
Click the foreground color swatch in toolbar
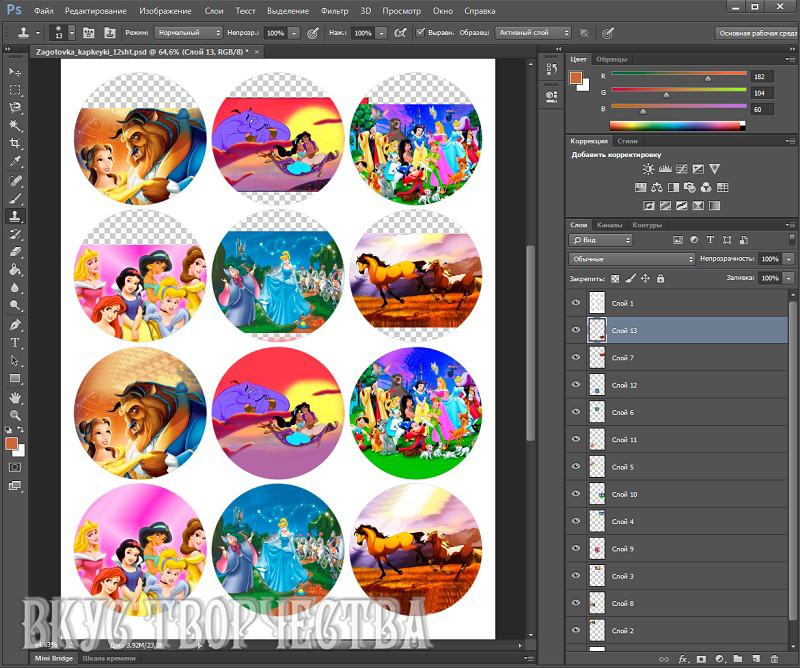[x=11, y=443]
